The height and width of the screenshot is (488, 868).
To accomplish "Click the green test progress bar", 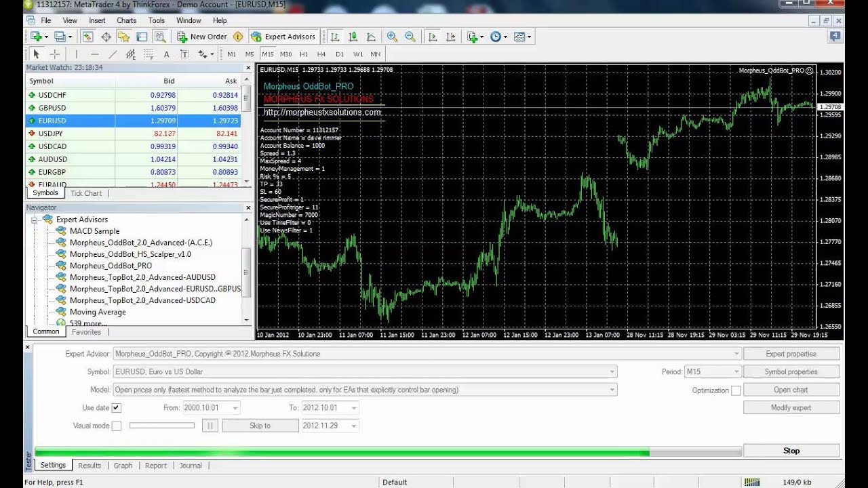I will (x=388, y=451).
